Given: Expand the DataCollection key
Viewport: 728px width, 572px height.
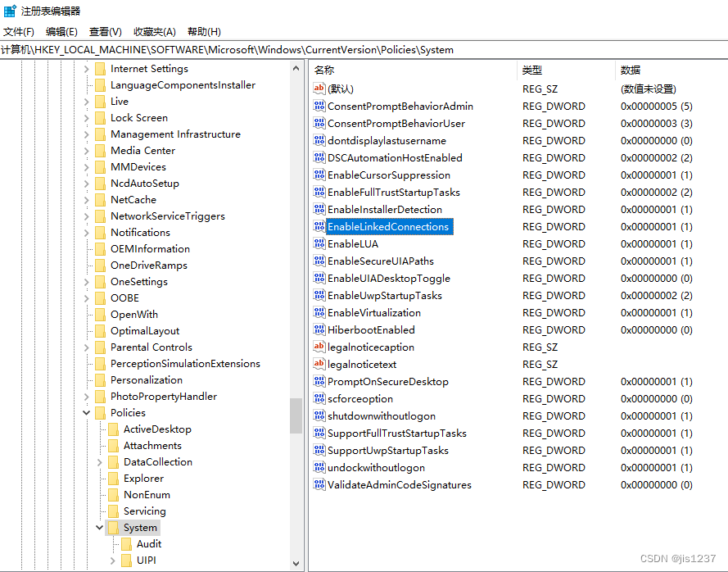Looking at the screenshot, I should point(99,462).
